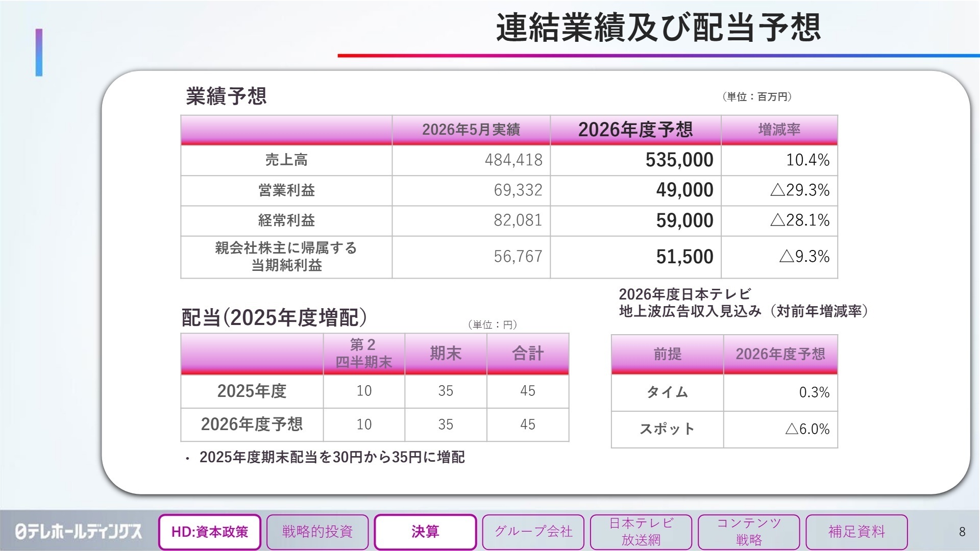Select the 売上高 row label

pos(286,160)
